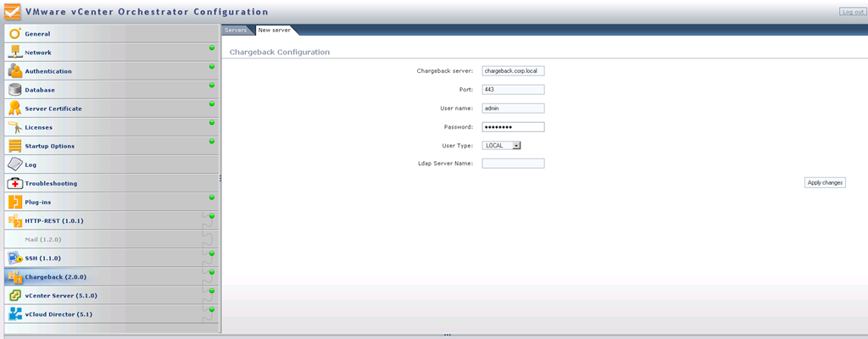Click the Authentication people icon

pyautogui.click(x=15, y=71)
